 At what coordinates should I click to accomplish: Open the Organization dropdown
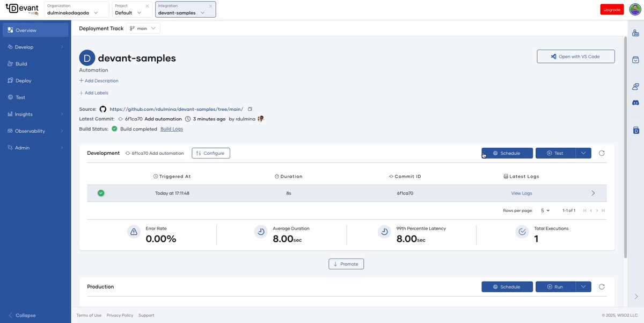[77, 9]
